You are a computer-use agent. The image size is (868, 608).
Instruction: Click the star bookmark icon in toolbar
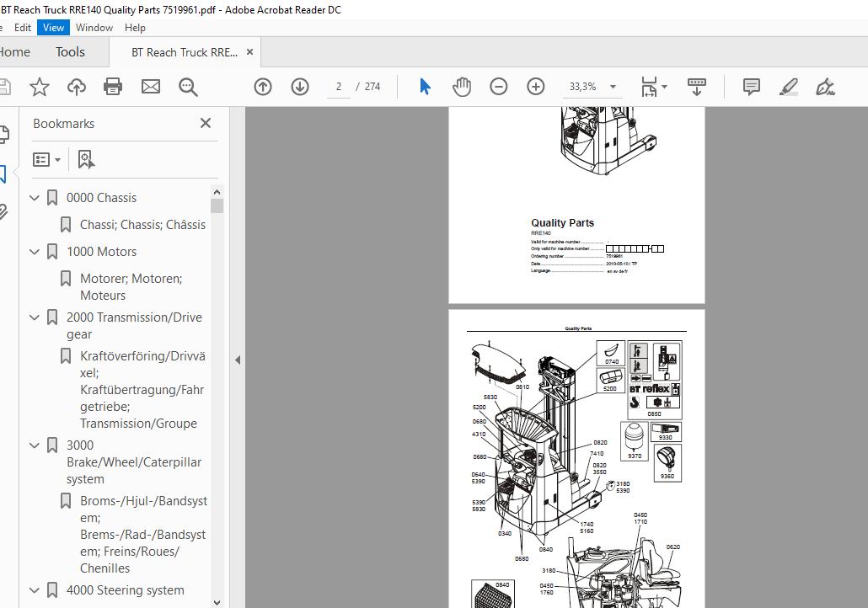pyautogui.click(x=39, y=87)
